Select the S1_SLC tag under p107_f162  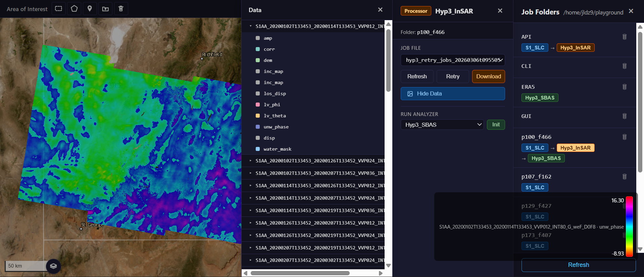[535, 188]
